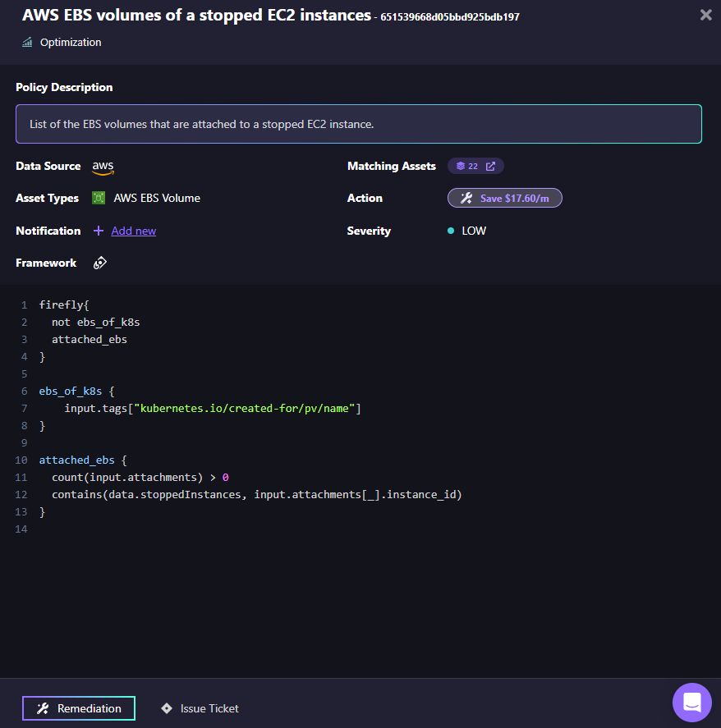Click the wrench icon in Remediation button

(43, 708)
